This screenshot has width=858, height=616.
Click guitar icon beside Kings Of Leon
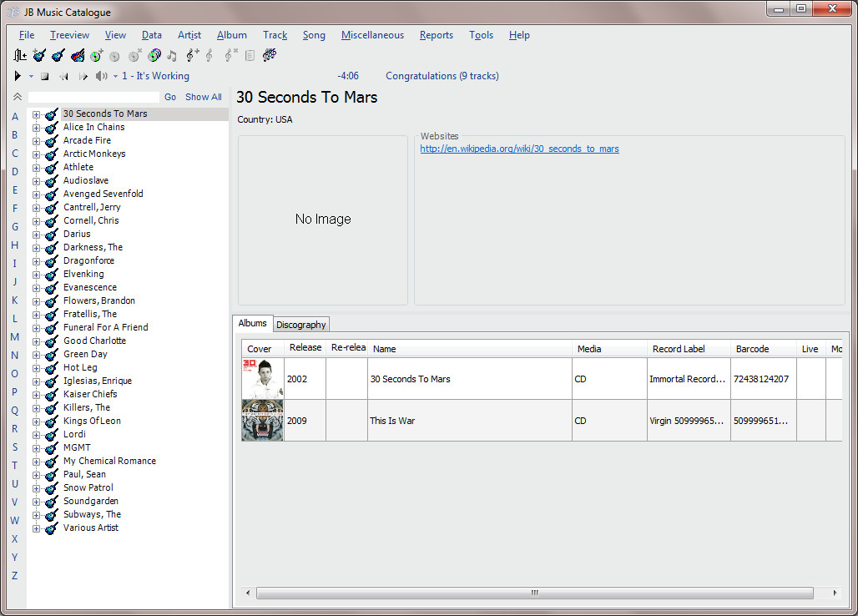point(52,422)
